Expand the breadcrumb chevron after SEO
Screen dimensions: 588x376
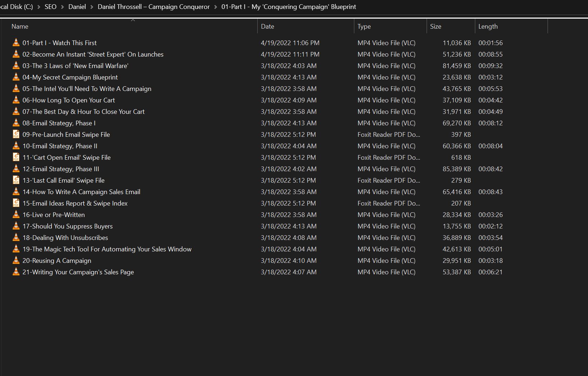click(x=62, y=7)
